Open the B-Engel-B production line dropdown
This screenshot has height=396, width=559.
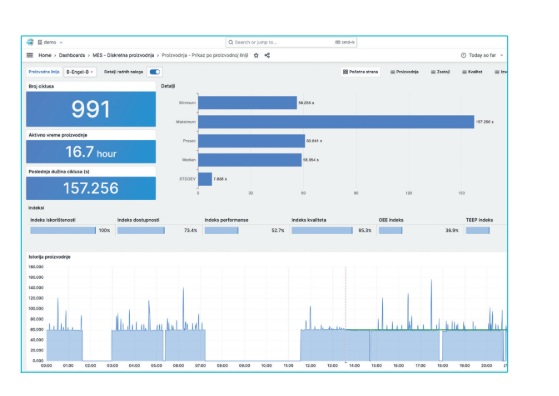click(x=80, y=72)
